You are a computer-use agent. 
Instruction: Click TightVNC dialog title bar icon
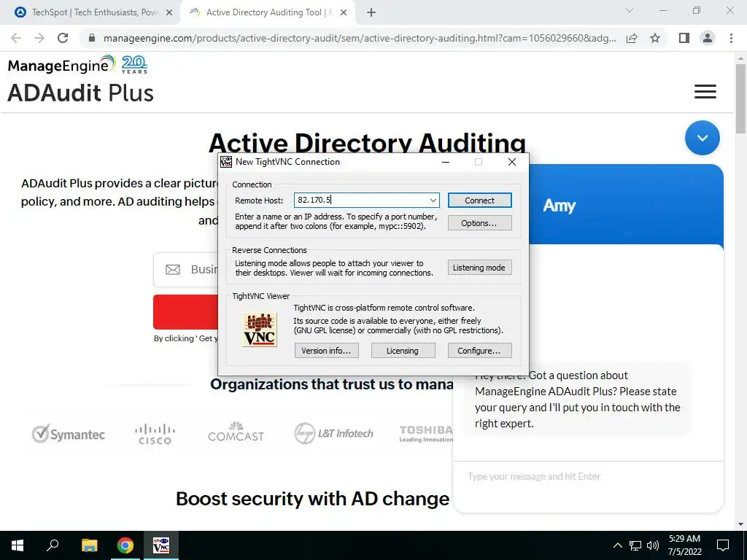coord(226,162)
